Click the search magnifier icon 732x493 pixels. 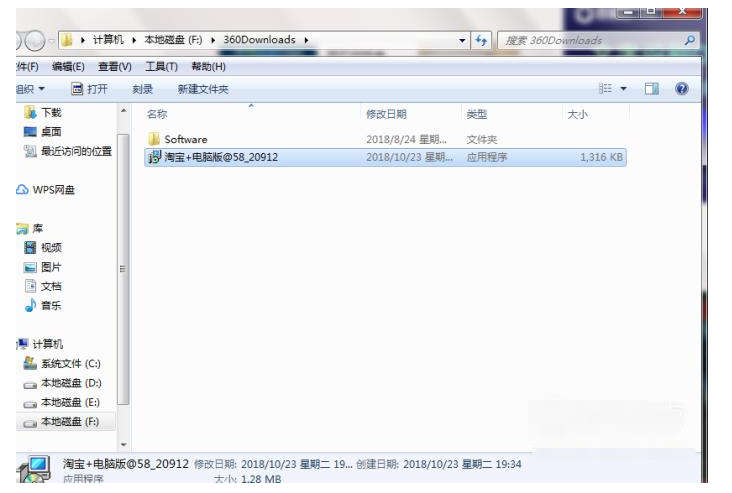(x=689, y=41)
